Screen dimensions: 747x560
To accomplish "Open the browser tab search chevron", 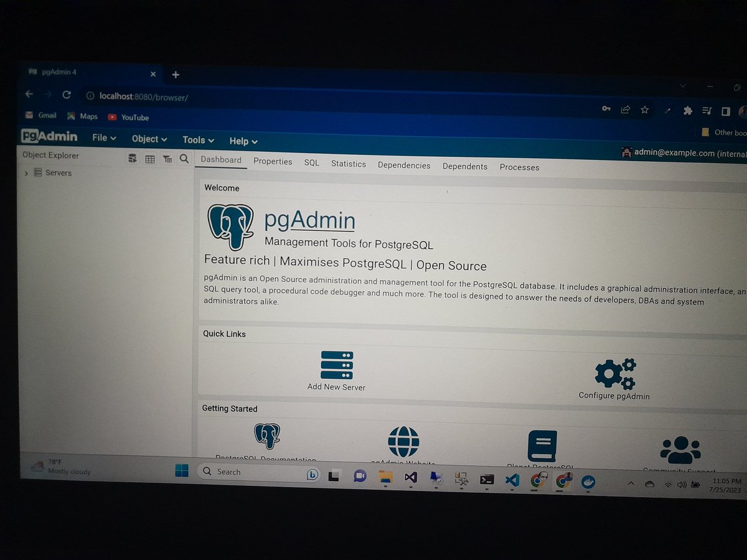I will tap(683, 86).
